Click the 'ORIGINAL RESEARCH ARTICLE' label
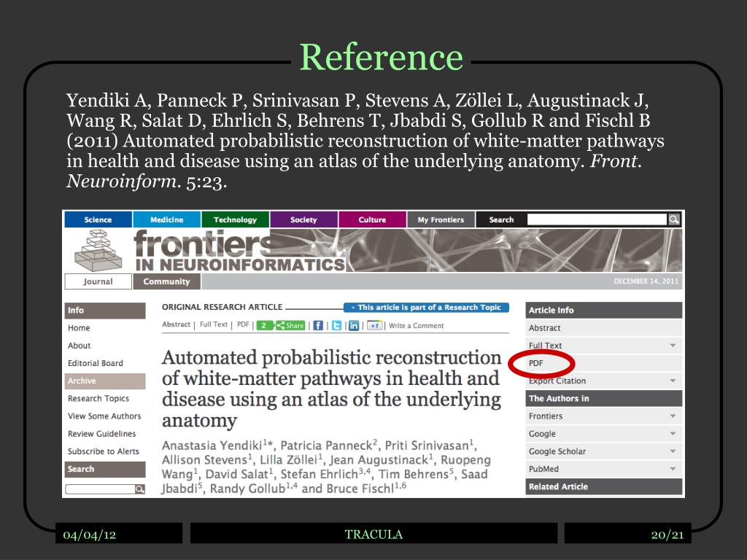The width and height of the screenshot is (747, 560). [222, 307]
